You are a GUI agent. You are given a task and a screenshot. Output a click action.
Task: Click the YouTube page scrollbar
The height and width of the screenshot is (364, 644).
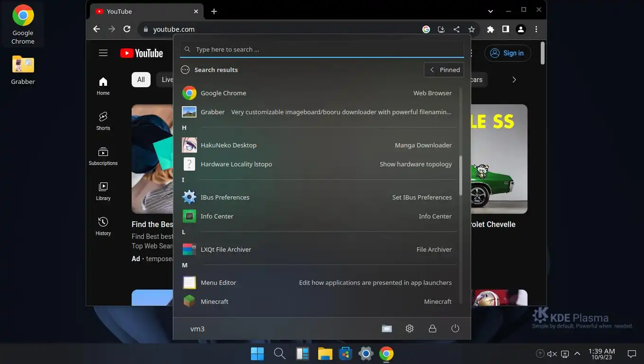click(x=542, y=53)
